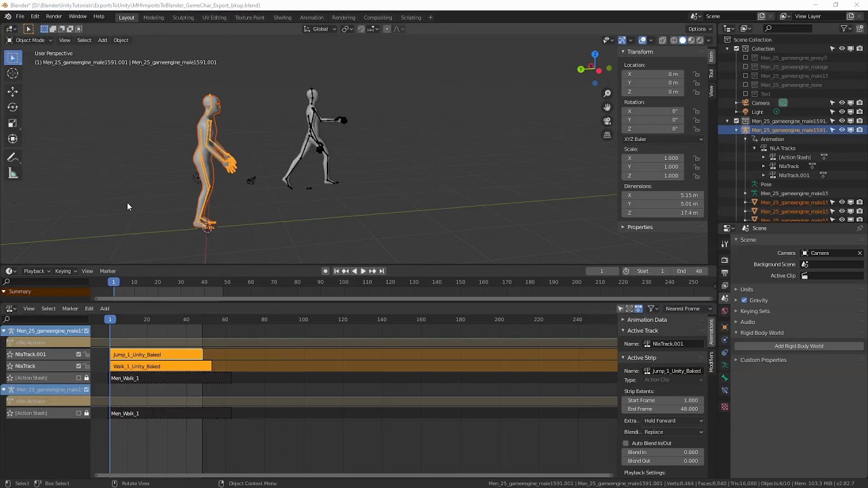This screenshot has height=488, width=868.
Task: Expand the Animation Data panel
Action: coord(646,320)
